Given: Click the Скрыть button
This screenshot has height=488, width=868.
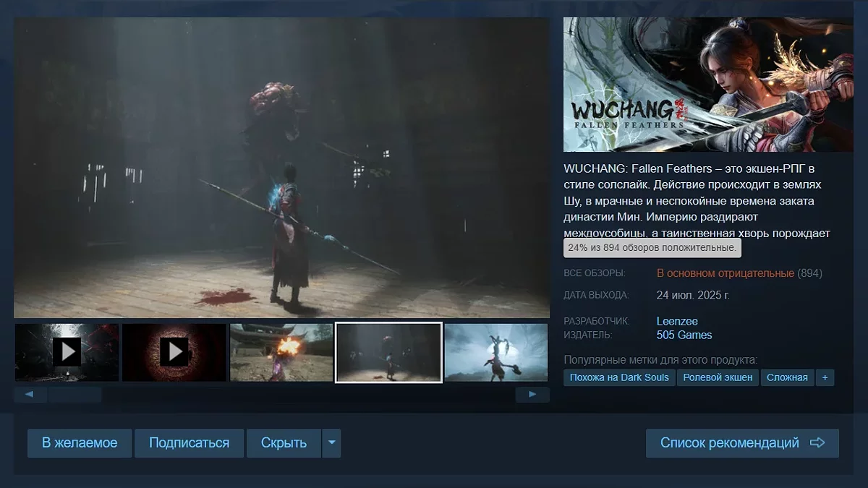Looking at the screenshot, I should tap(284, 443).
